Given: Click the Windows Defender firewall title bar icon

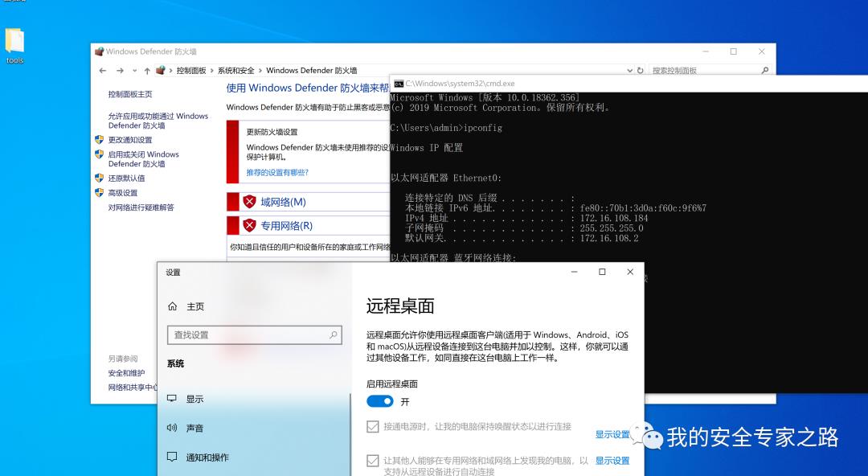Looking at the screenshot, I should 99,51.
